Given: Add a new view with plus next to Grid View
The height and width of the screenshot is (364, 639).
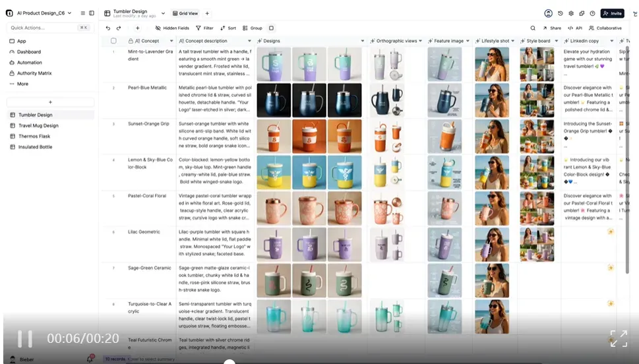Looking at the screenshot, I should pos(207,13).
